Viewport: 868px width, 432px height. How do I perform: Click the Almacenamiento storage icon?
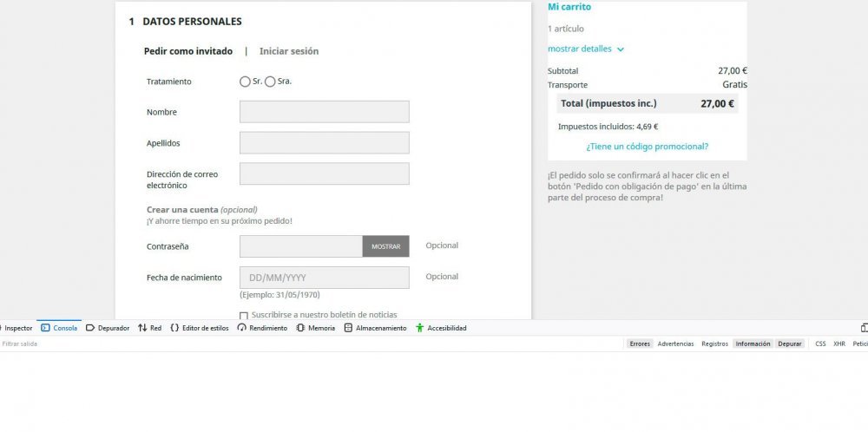point(348,328)
